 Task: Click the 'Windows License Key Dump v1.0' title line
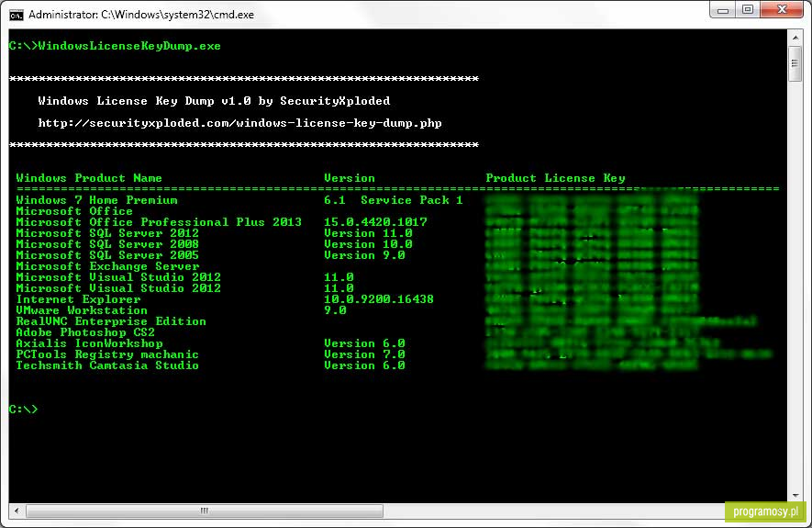tap(214, 101)
